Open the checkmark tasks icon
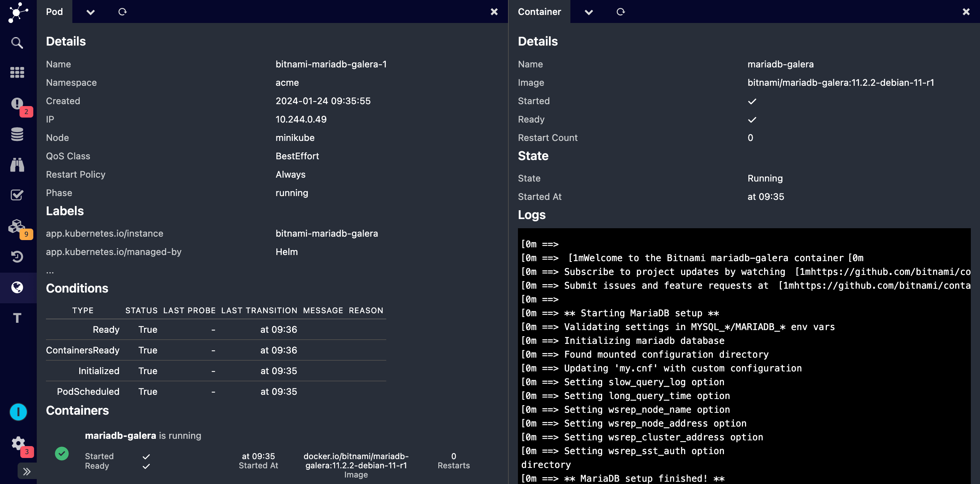 click(17, 195)
